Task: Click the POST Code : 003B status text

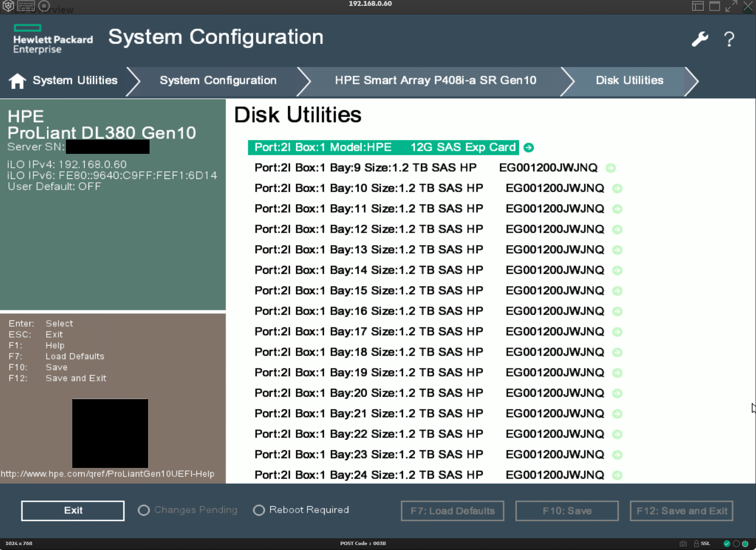Action: pyautogui.click(x=363, y=544)
